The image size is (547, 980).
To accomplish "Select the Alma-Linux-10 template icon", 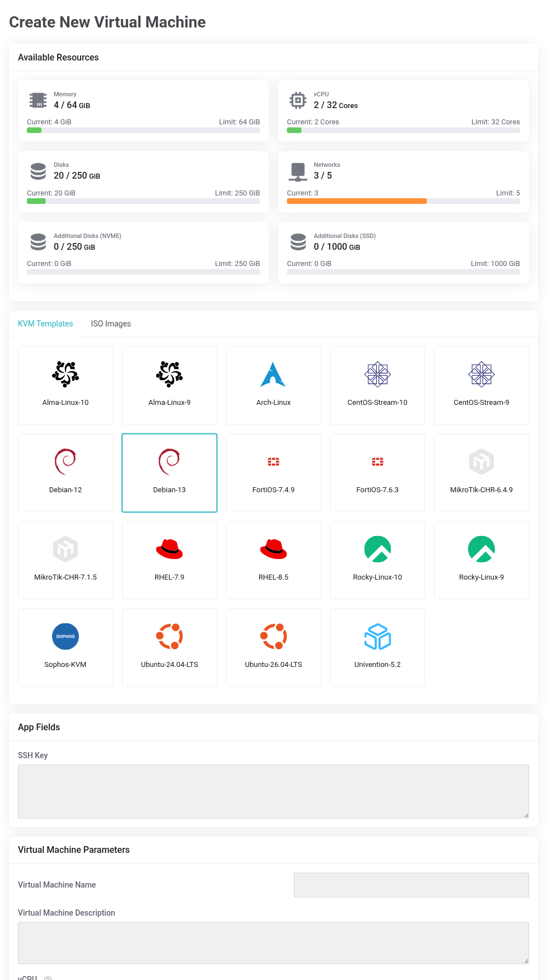I will pyautogui.click(x=66, y=374).
